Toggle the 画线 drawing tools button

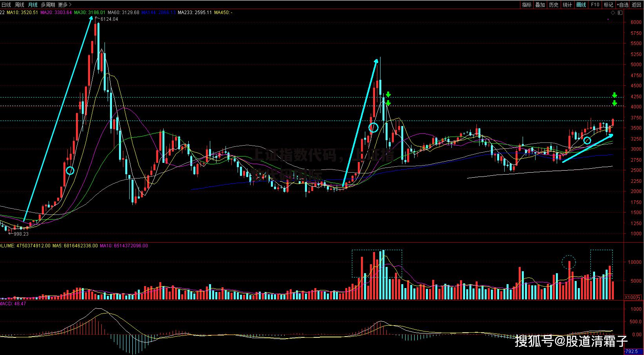tap(581, 5)
